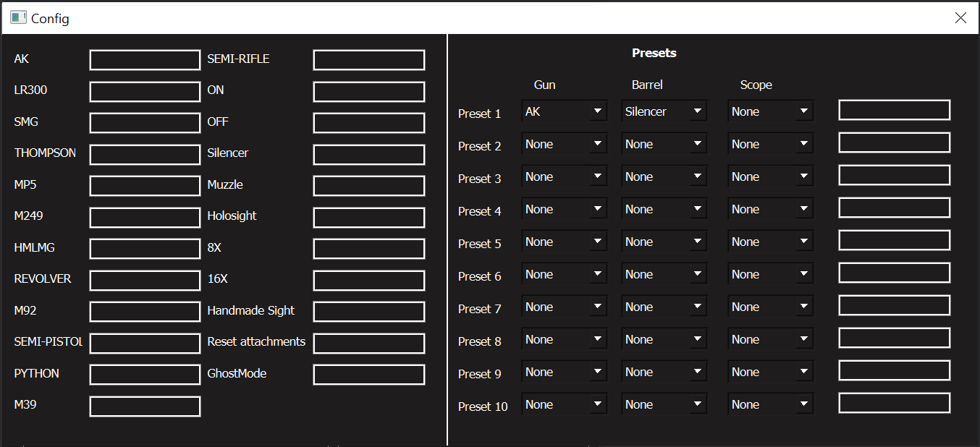Select the ON keybind input field
980x447 pixels.
(368, 91)
